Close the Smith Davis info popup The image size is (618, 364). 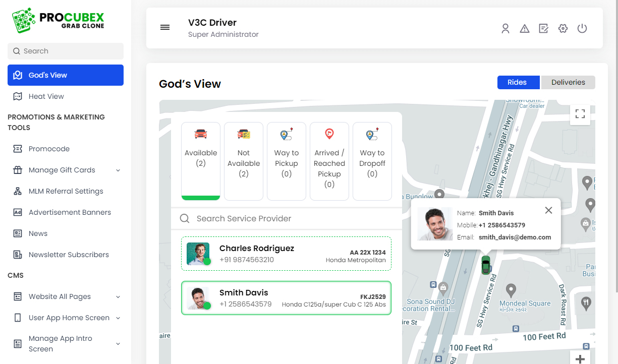548,210
